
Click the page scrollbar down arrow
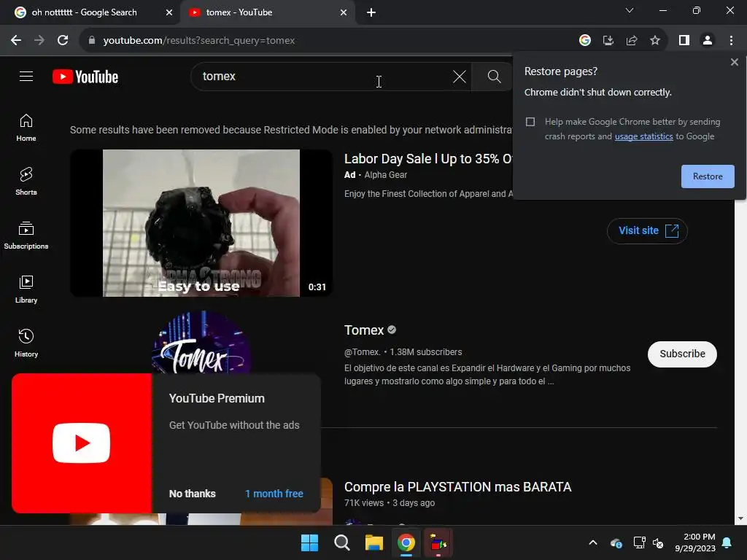point(740,519)
